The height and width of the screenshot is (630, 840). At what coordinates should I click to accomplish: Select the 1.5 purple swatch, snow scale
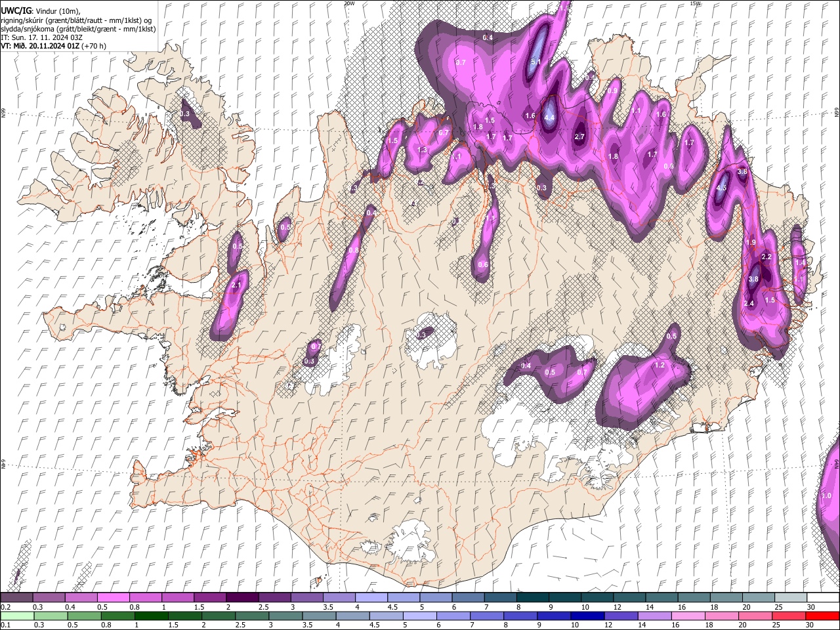(210, 598)
